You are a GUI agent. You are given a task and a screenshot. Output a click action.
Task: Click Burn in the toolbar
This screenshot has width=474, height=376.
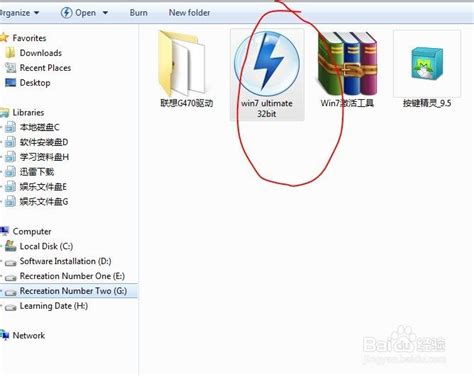[139, 13]
